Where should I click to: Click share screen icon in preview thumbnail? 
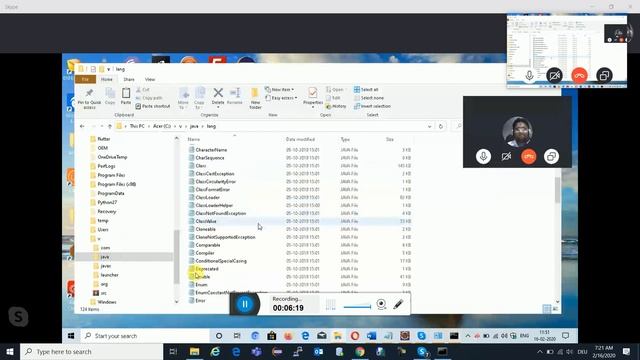coord(604,76)
